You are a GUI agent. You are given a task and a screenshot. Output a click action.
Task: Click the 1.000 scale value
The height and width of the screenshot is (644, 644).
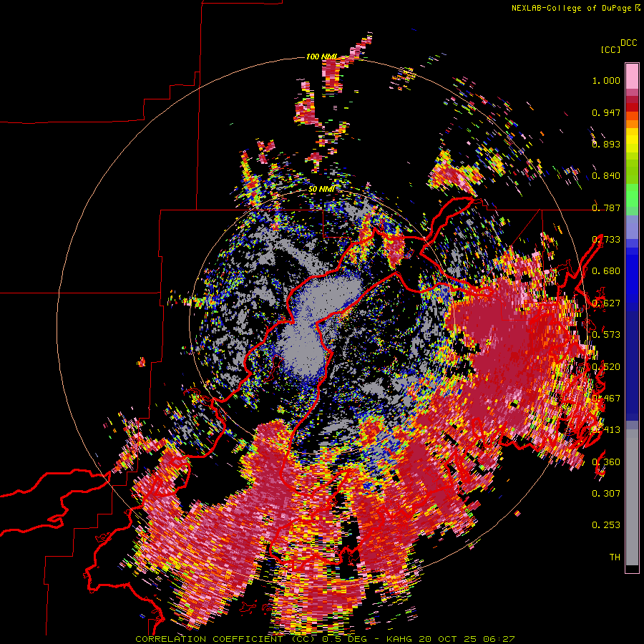[x=606, y=80]
